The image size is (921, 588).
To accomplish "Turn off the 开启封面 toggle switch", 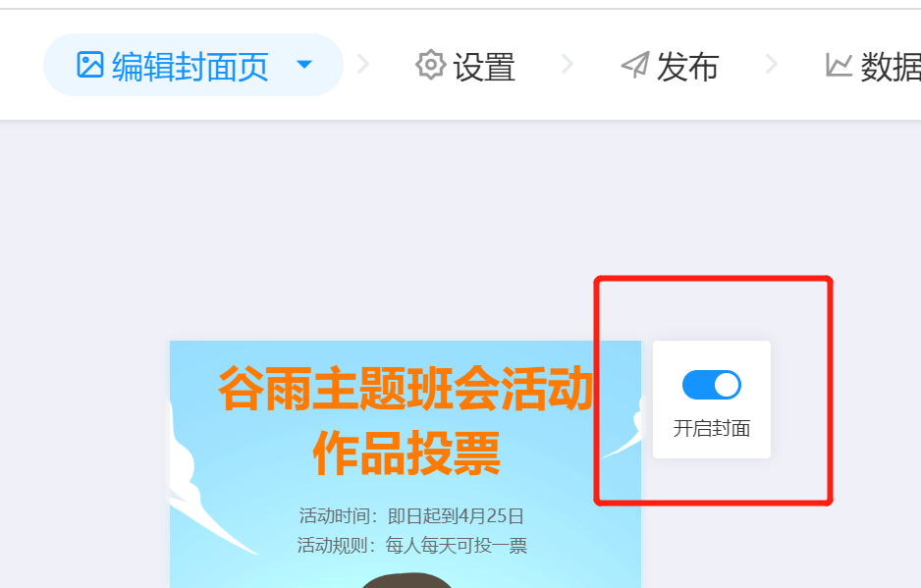I will [711, 385].
